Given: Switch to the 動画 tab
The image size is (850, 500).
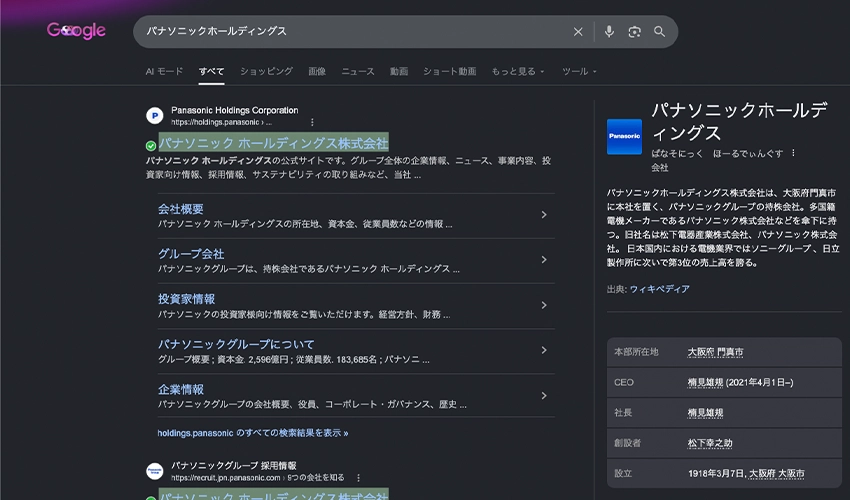Looking at the screenshot, I should [x=399, y=72].
